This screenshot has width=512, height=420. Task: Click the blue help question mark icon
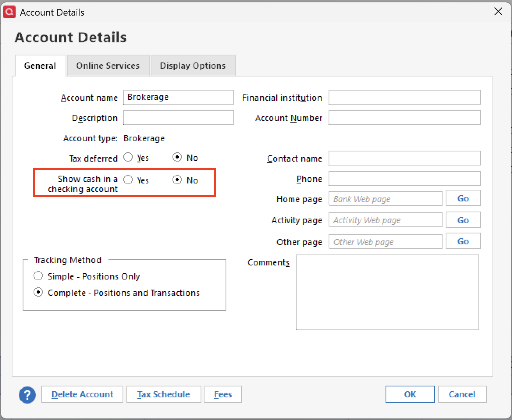27,395
